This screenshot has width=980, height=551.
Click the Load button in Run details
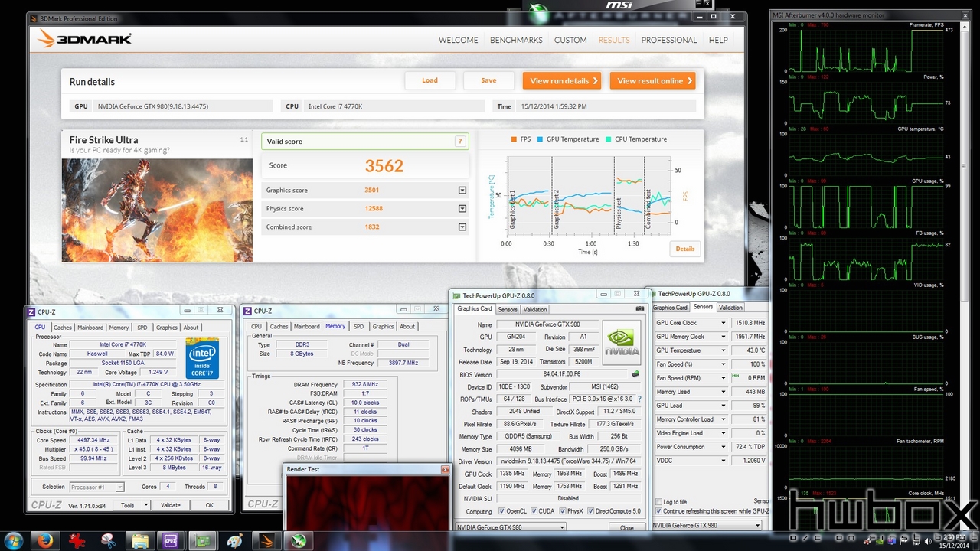coord(430,80)
